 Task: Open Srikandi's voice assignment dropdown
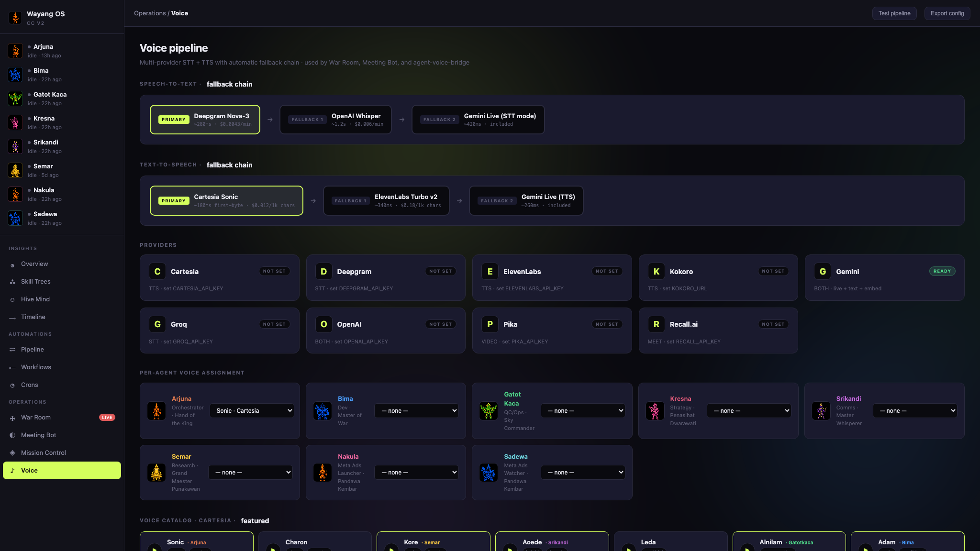pyautogui.click(x=915, y=411)
